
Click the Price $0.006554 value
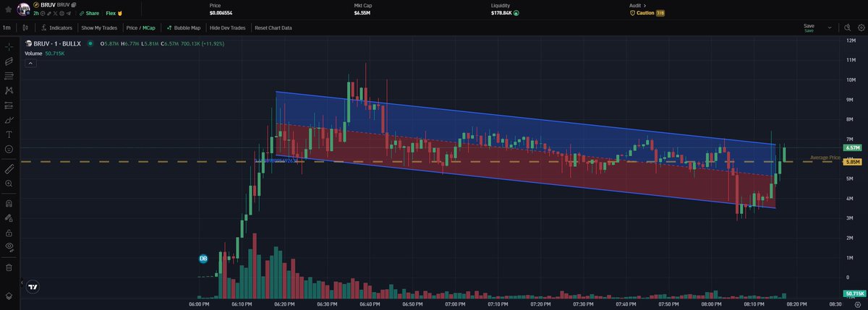221,13
